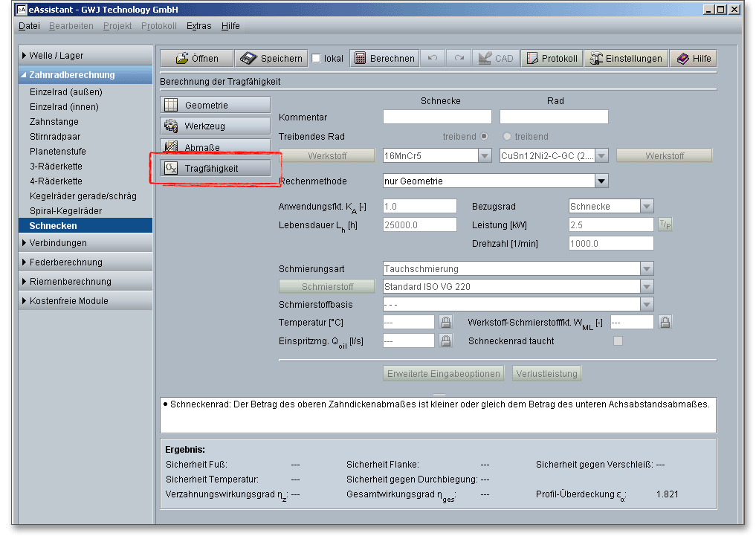The height and width of the screenshot is (536, 756).
Task: Open the Extras menu
Action: 198,26
